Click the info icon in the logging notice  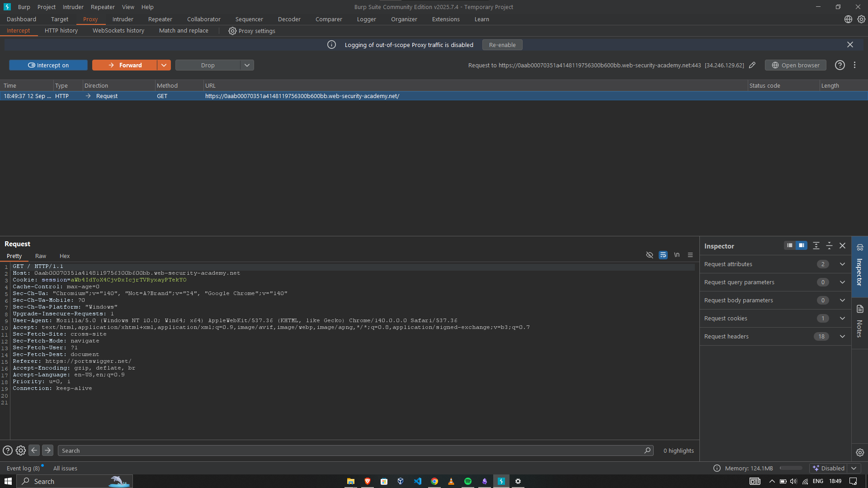pyautogui.click(x=331, y=45)
